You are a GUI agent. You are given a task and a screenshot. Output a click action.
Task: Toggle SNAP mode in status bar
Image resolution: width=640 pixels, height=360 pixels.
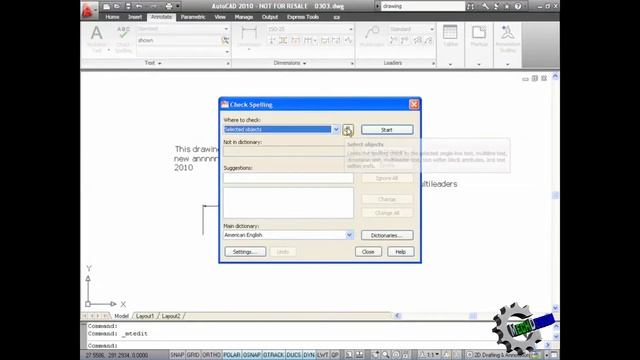177,355
